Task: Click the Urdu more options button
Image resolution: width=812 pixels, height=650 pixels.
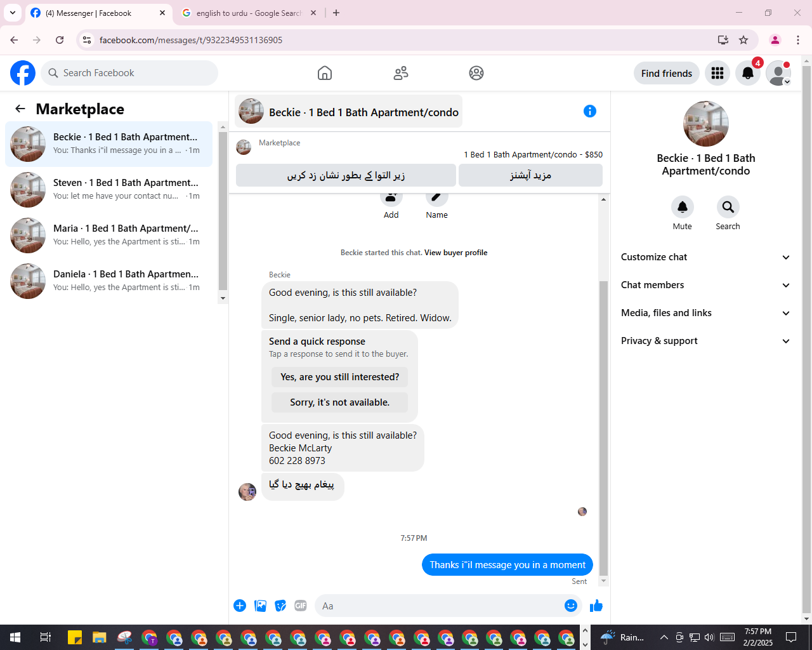Action: click(x=530, y=175)
